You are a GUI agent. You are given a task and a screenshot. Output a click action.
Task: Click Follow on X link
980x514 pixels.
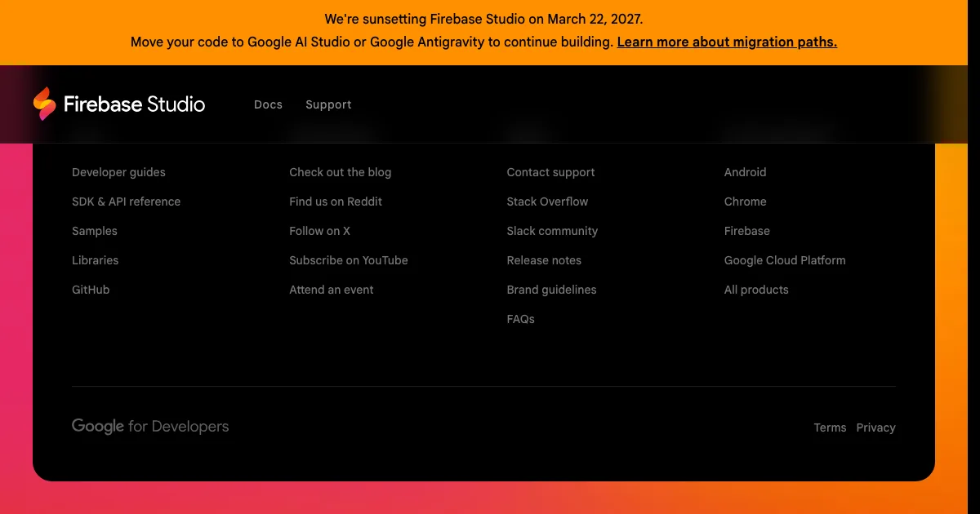point(319,231)
